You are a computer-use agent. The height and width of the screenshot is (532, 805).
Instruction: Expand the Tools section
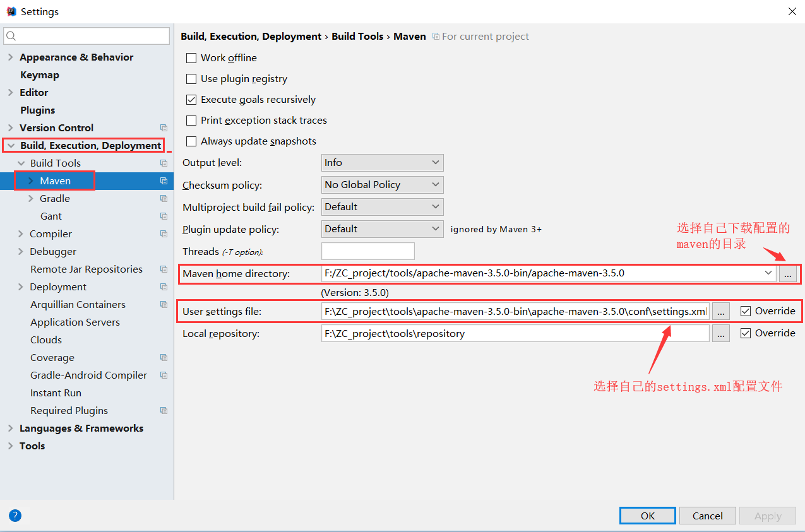point(10,446)
